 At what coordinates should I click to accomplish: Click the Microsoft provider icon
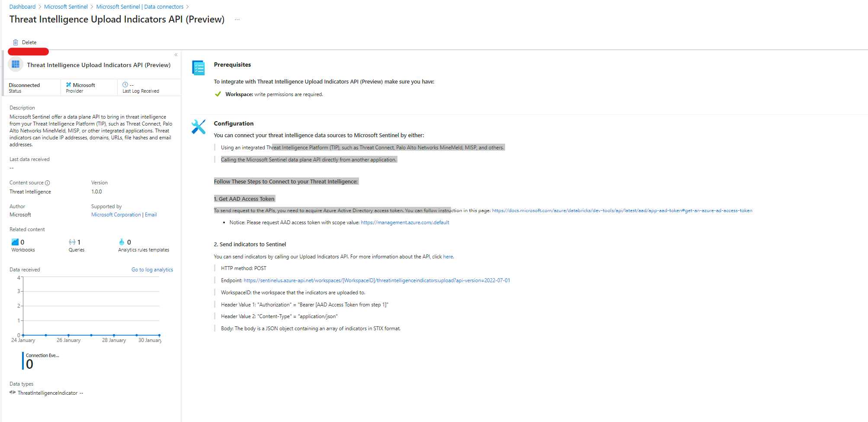[x=68, y=85]
